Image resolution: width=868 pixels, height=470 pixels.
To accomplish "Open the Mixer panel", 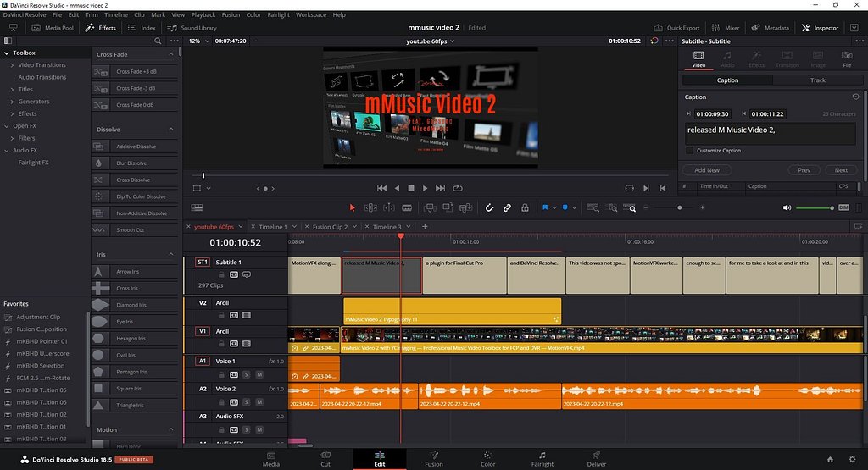I will 726,28.
